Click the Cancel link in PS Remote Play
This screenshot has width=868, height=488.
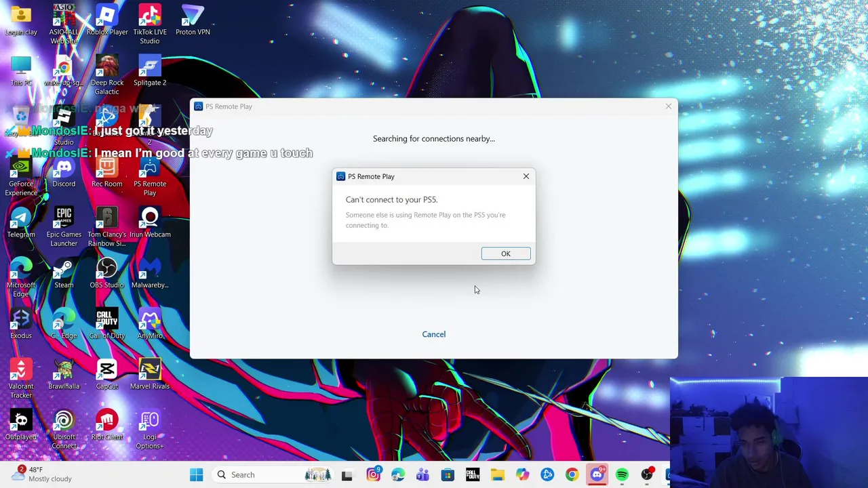tap(434, 334)
